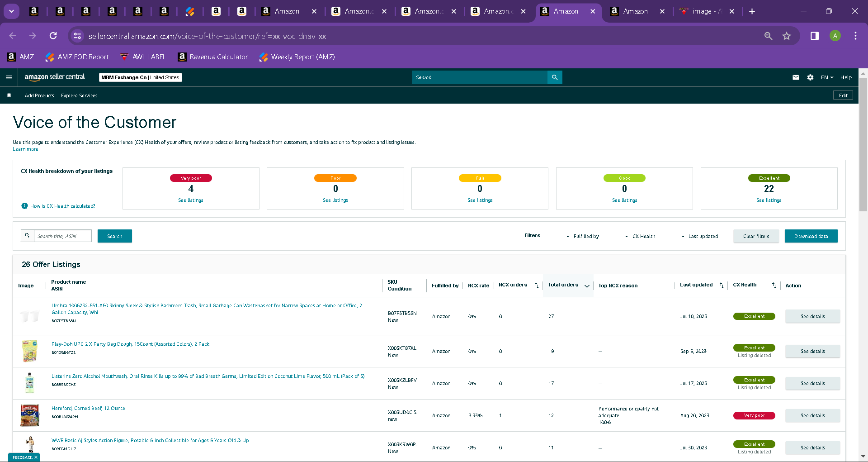Bookmark this page with star icon
The image size is (868, 462).
[787, 36]
